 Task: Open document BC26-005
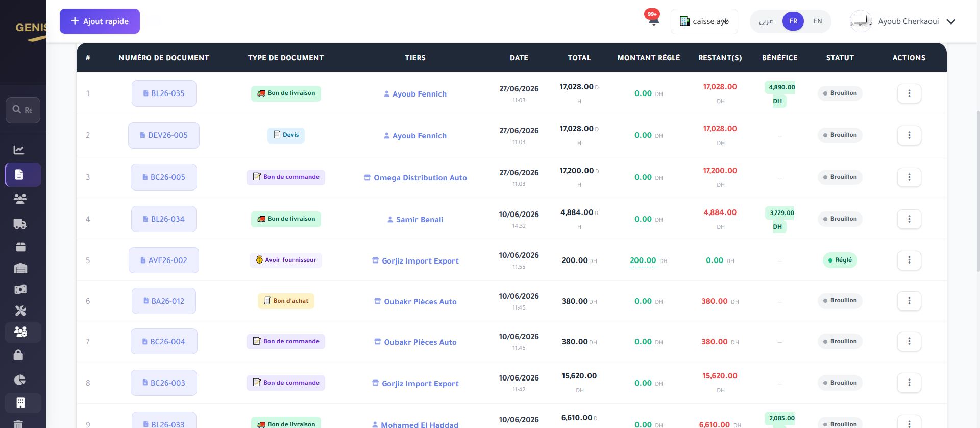(x=164, y=177)
